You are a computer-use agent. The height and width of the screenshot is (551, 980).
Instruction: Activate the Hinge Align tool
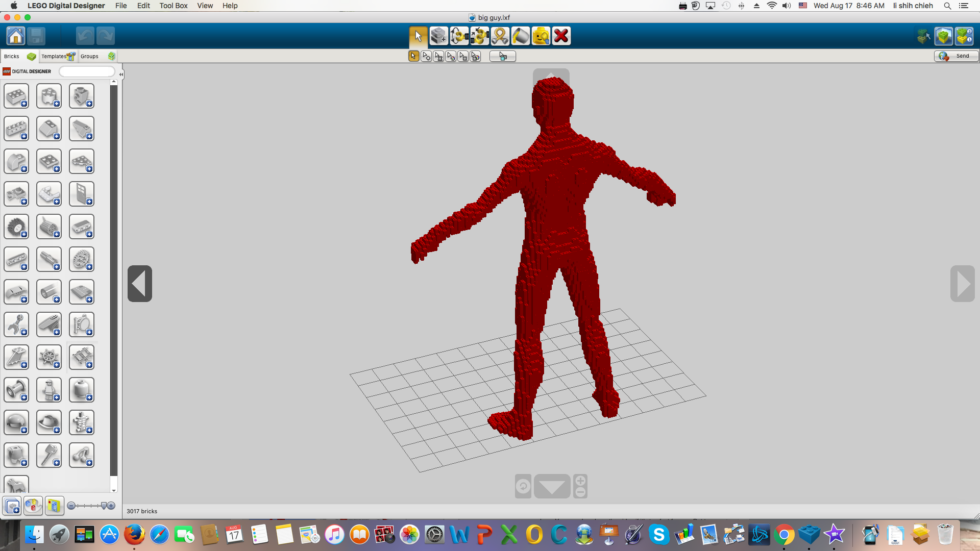[x=479, y=36]
